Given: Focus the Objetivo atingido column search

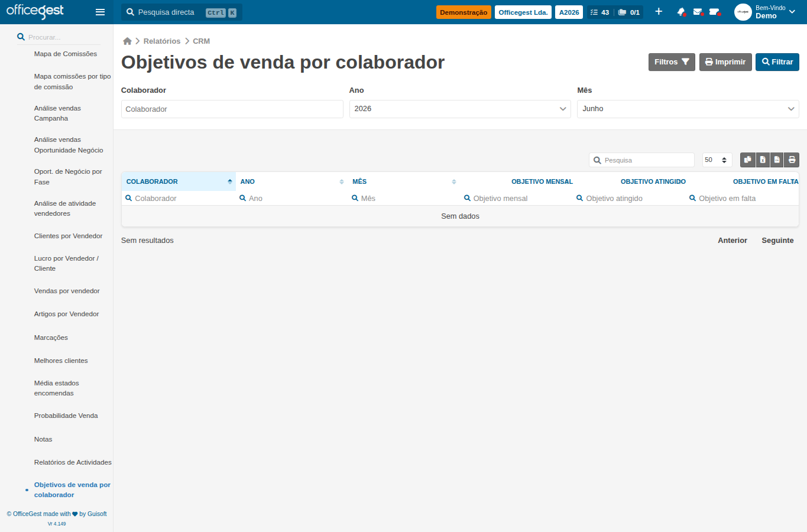Looking at the screenshot, I should point(630,199).
